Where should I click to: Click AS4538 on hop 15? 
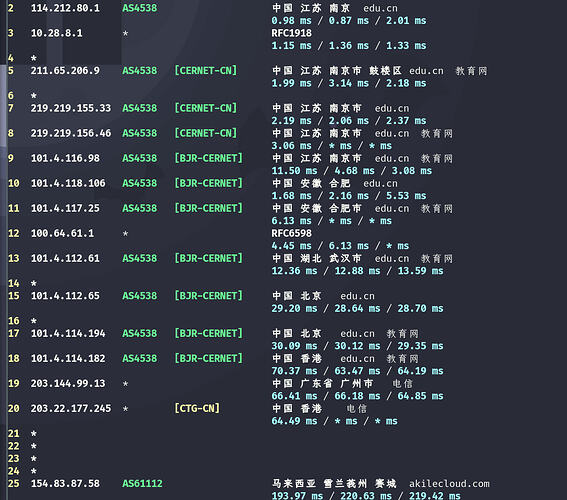[x=140, y=296]
